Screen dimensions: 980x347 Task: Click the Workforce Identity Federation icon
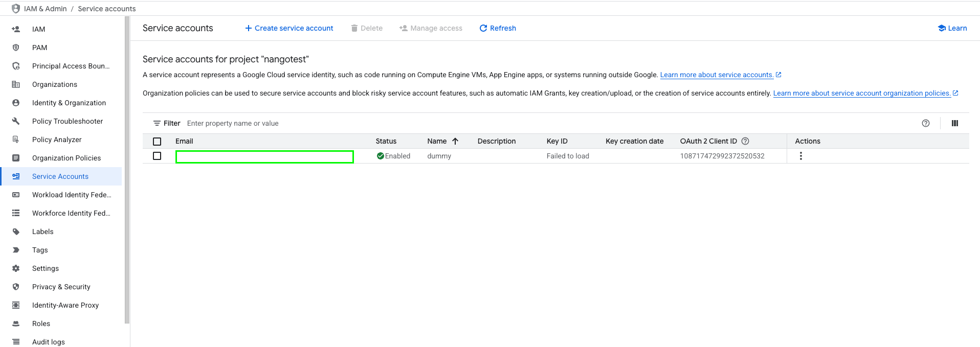click(16, 213)
